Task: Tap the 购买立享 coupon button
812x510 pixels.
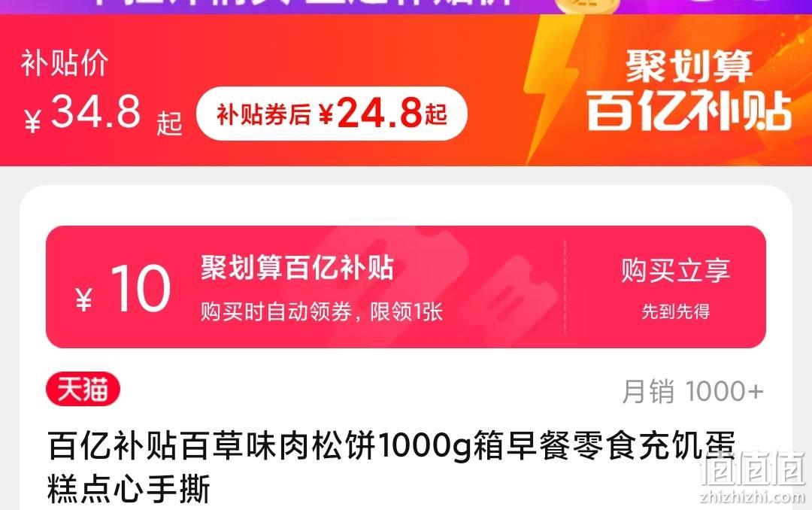Action: (x=675, y=270)
